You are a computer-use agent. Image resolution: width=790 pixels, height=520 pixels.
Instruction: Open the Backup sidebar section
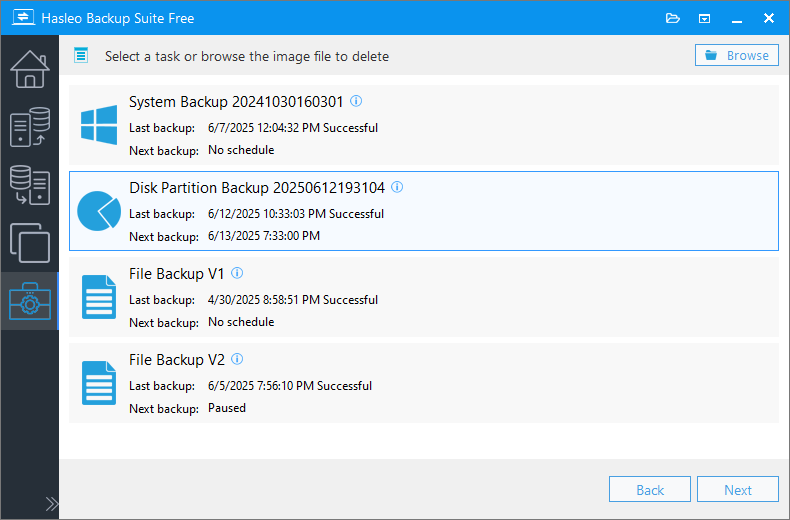click(30, 127)
